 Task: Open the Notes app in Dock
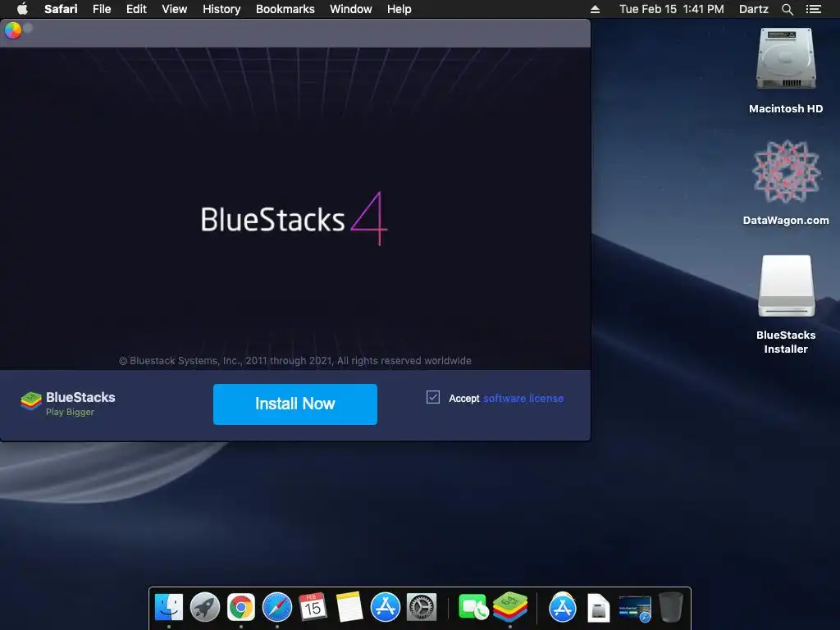[349, 608]
